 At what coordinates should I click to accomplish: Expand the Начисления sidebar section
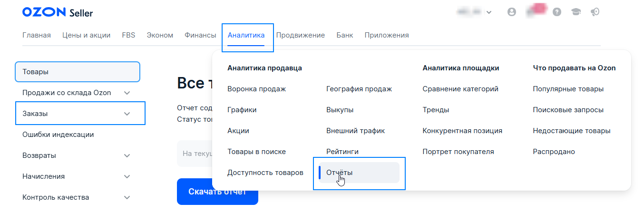(127, 176)
